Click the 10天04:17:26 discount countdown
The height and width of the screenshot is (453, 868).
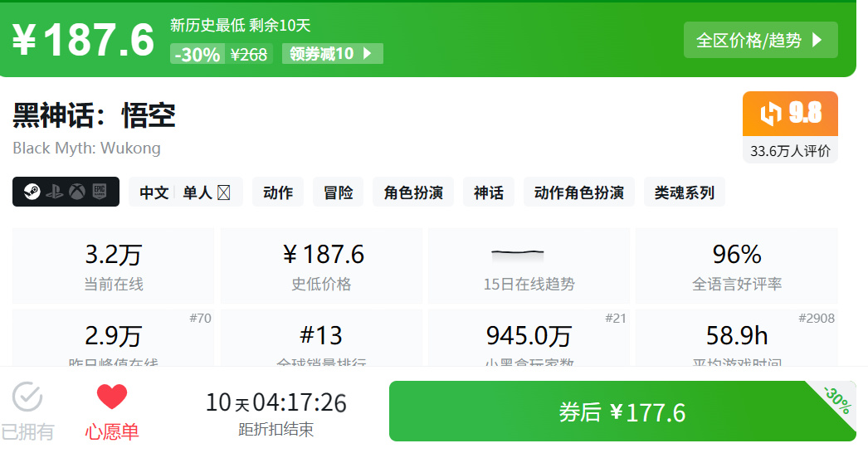(x=276, y=402)
